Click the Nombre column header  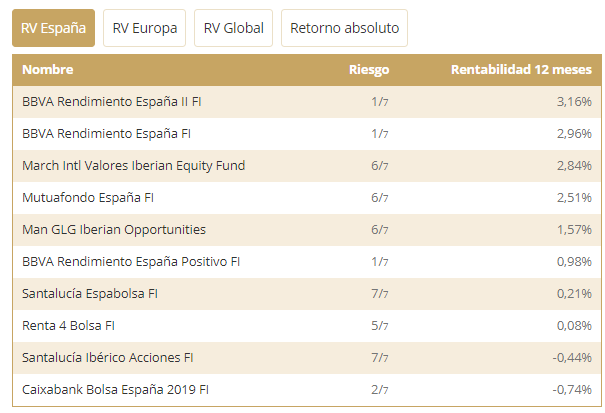pos(47,70)
